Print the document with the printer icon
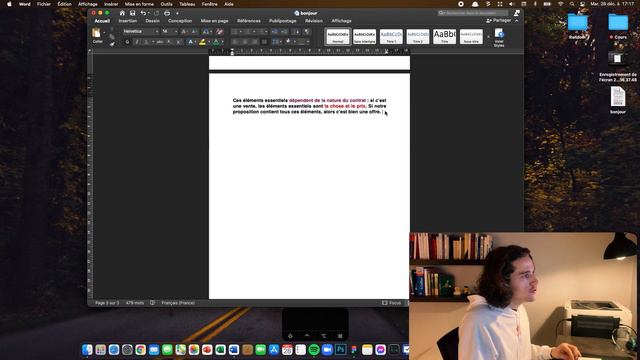 click(x=167, y=13)
